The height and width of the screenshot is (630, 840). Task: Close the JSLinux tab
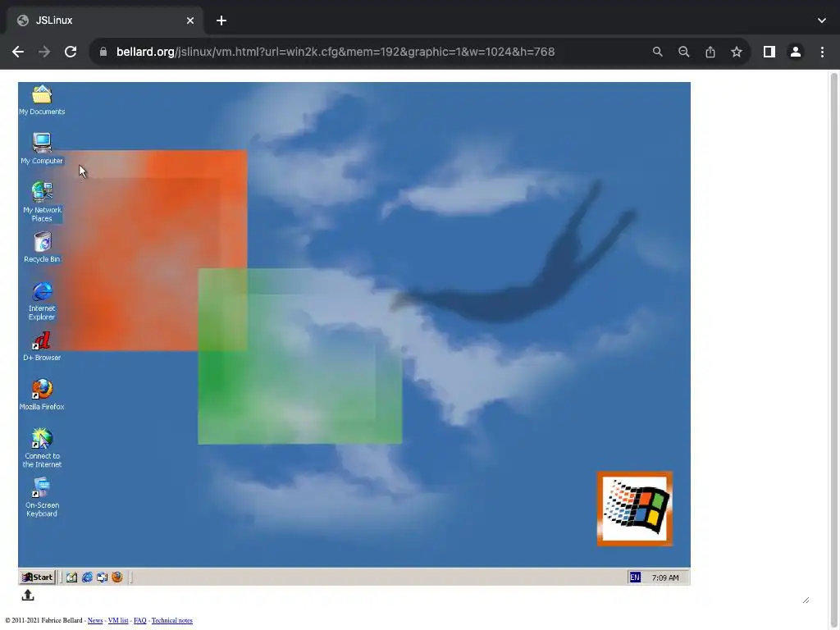pos(190,21)
